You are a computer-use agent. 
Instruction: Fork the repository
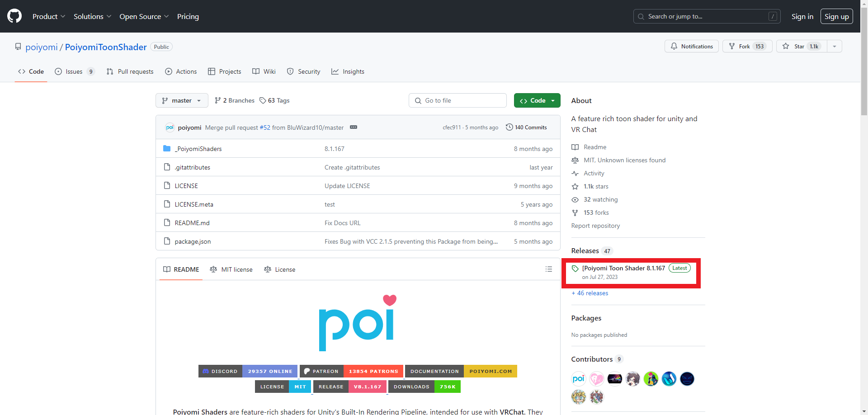point(747,46)
